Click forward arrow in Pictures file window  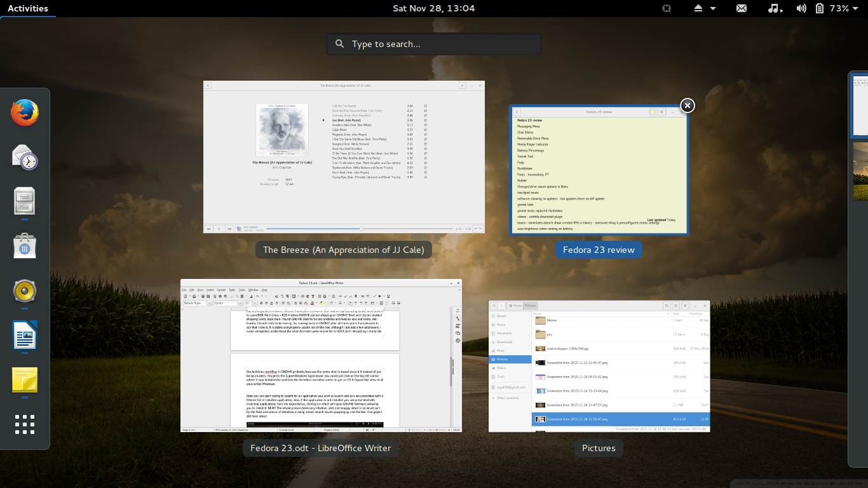(501, 306)
